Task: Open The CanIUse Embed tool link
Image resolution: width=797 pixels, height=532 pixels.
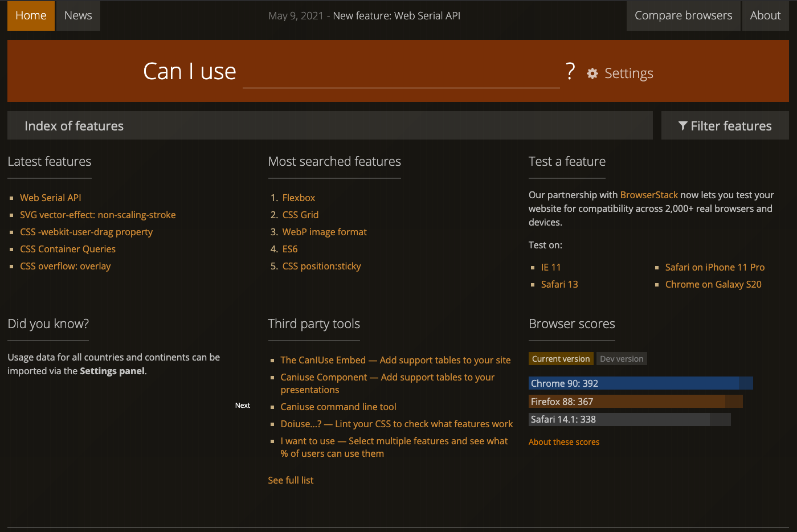Action: click(x=395, y=360)
